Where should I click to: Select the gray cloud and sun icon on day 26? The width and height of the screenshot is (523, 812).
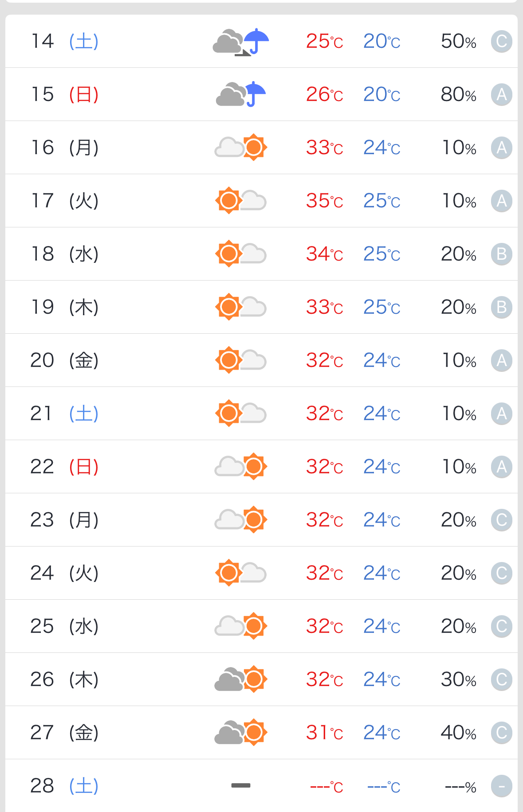coord(241,679)
